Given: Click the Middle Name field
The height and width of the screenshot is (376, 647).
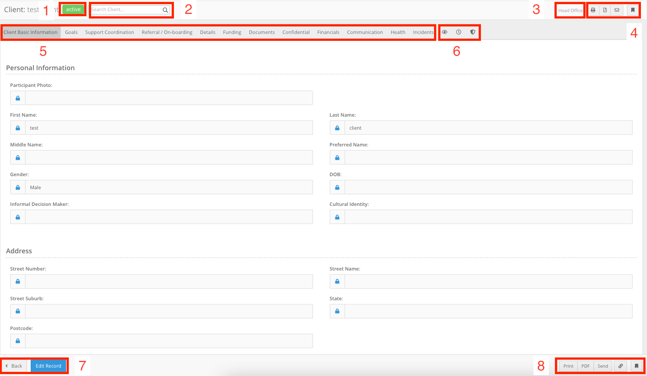Looking at the screenshot, I should (169, 158).
